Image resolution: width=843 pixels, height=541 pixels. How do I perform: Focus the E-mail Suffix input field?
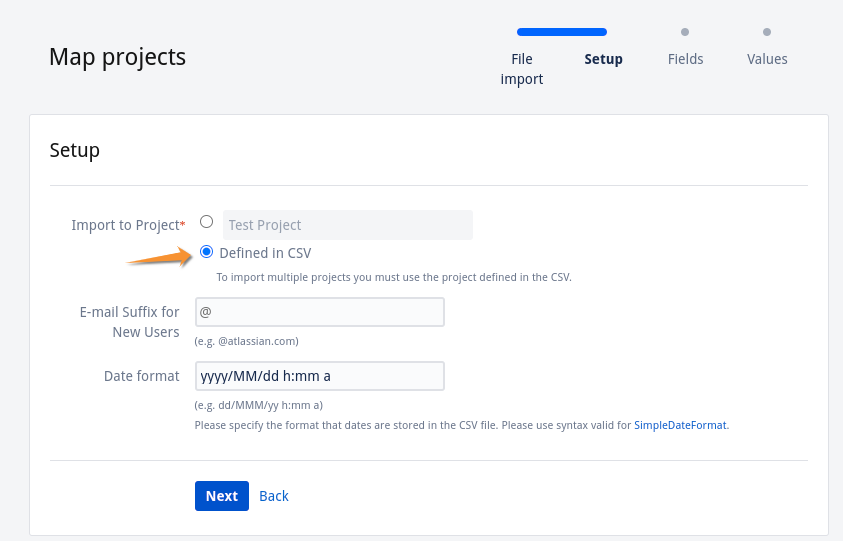(320, 312)
